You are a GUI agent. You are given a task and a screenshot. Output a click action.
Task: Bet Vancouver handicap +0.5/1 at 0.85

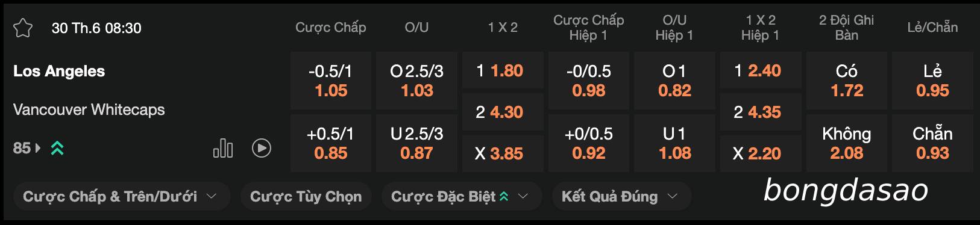(331, 143)
